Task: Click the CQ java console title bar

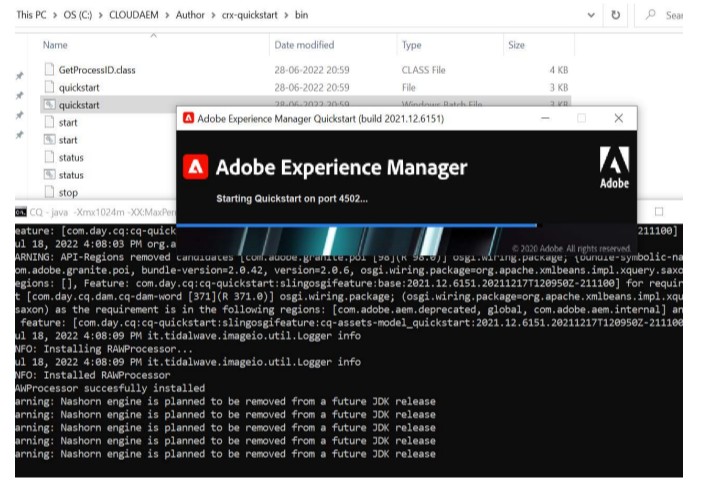Action: tap(103, 212)
